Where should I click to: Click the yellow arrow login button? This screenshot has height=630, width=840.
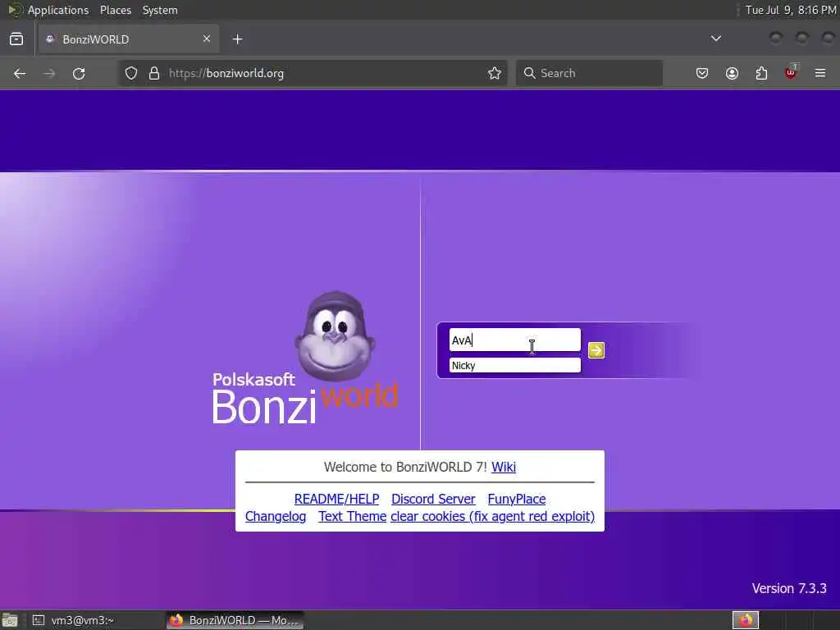click(596, 350)
